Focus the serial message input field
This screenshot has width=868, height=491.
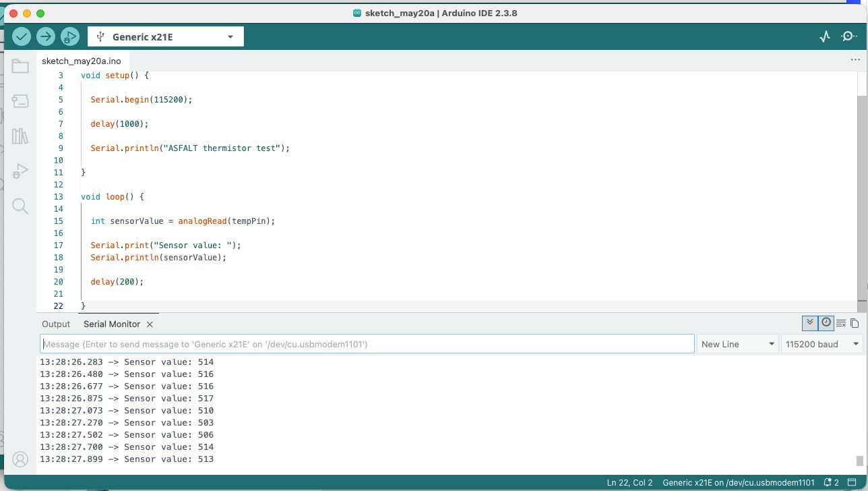coord(367,344)
